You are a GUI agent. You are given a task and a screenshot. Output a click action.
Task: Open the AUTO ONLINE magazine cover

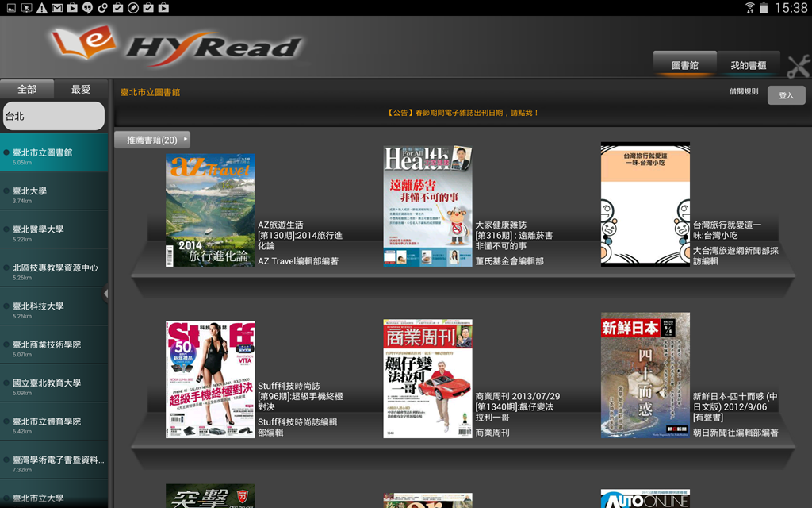click(645, 498)
